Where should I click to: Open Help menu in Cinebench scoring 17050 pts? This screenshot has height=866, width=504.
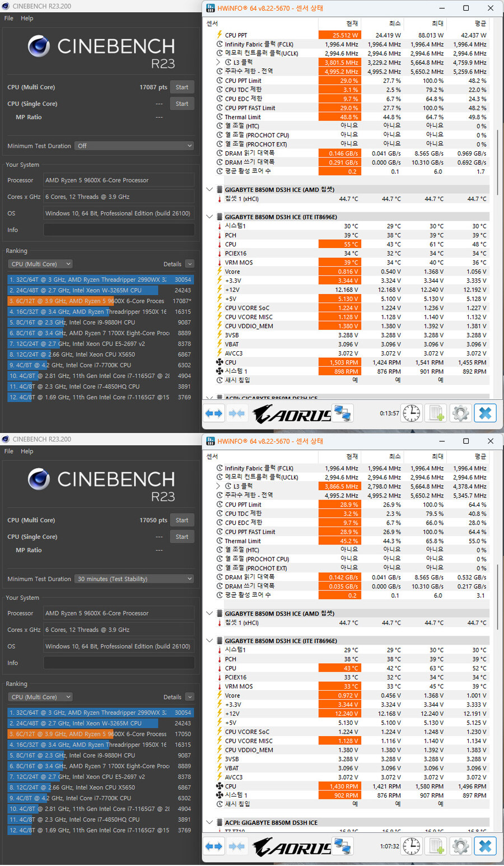27,451
